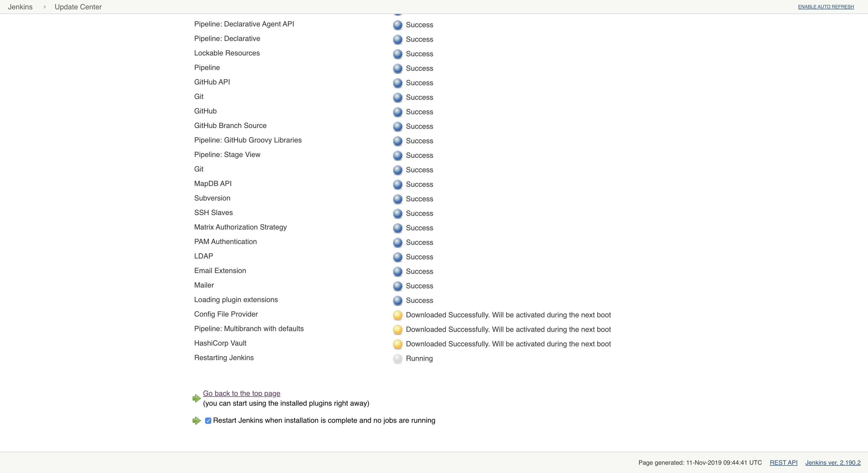
Task: Open the Update Center breadcrumb
Action: (x=78, y=7)
